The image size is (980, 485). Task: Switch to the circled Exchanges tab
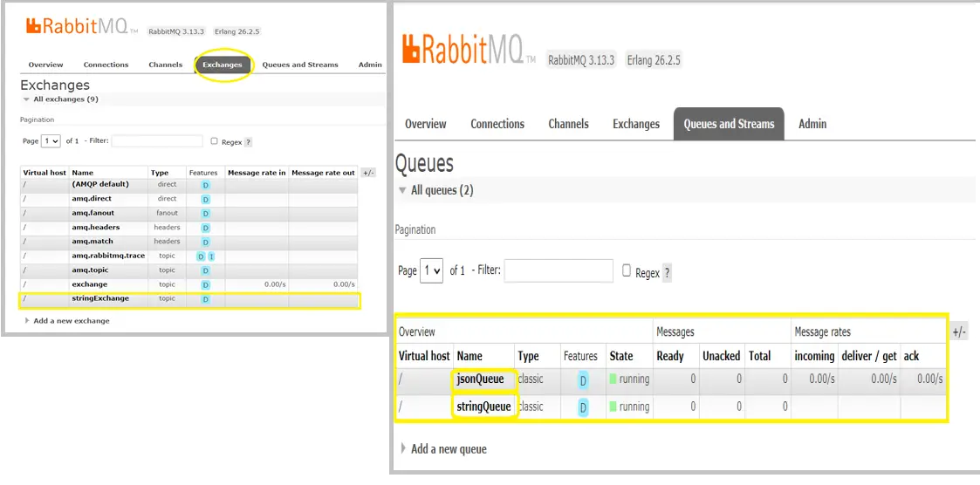tap(223, 65)
